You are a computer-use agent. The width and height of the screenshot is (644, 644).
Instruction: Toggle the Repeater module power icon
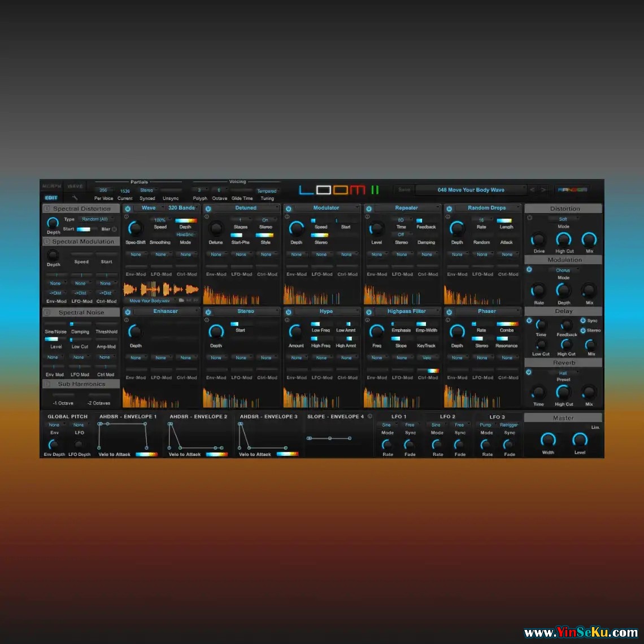tap(368, 208)
